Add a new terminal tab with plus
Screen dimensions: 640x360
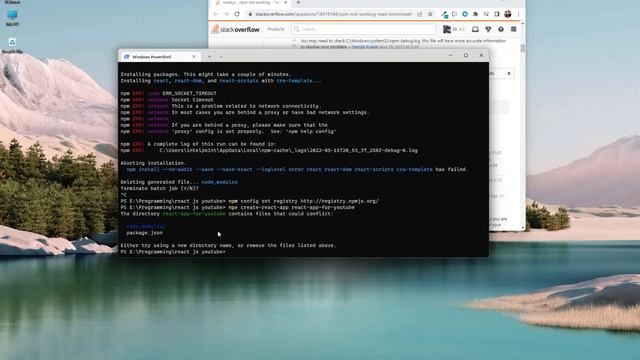209,57
